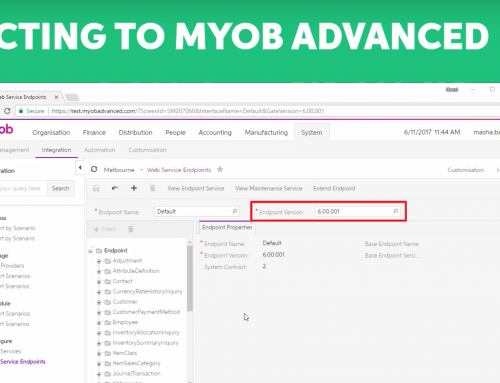Select the InventoryAllocationInquiry tree item
The width and height of the screenshot is (500, 383).
click(x=146, y=333)
